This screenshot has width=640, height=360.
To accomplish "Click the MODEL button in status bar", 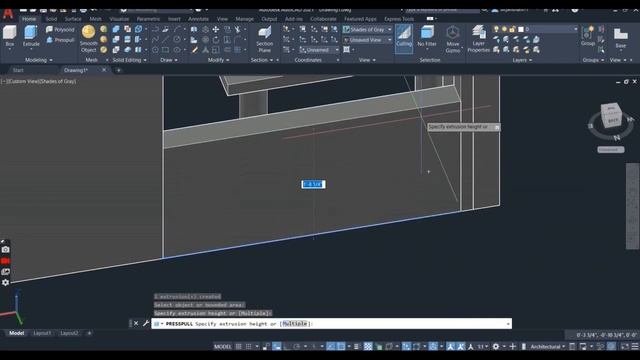I will tap(222, 347).
